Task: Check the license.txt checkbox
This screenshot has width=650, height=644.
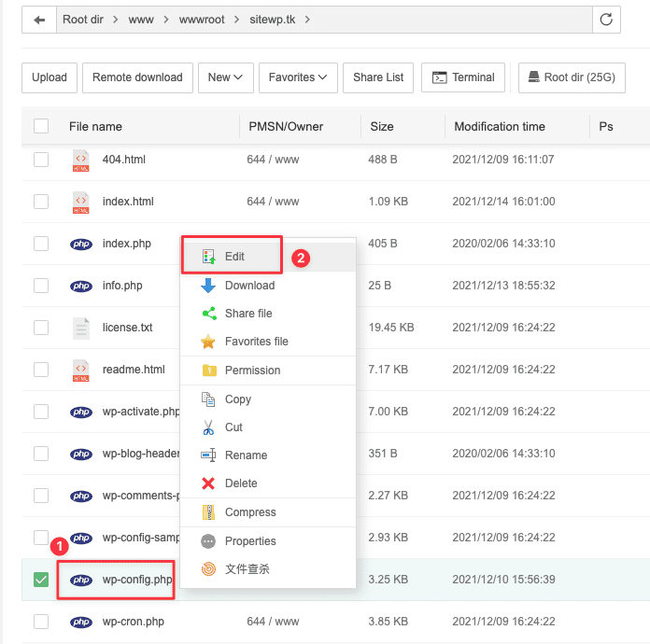Action: [41, 328]
